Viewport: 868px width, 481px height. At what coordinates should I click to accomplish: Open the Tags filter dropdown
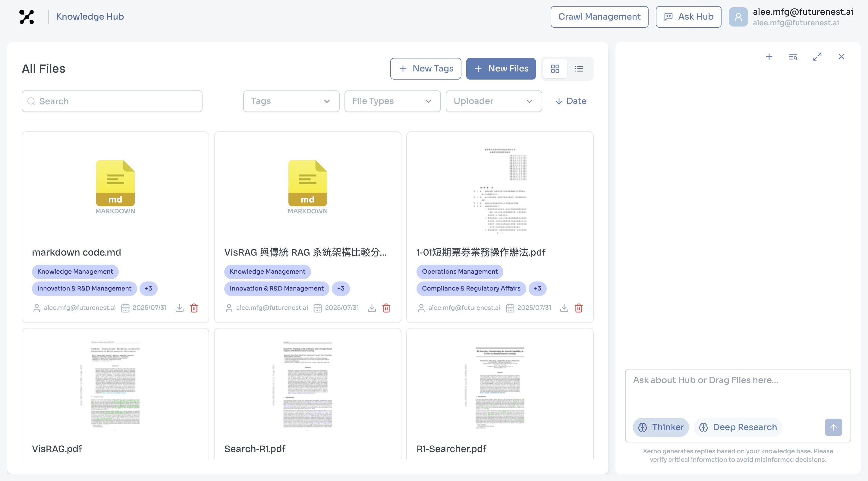[x=291, y=101]
